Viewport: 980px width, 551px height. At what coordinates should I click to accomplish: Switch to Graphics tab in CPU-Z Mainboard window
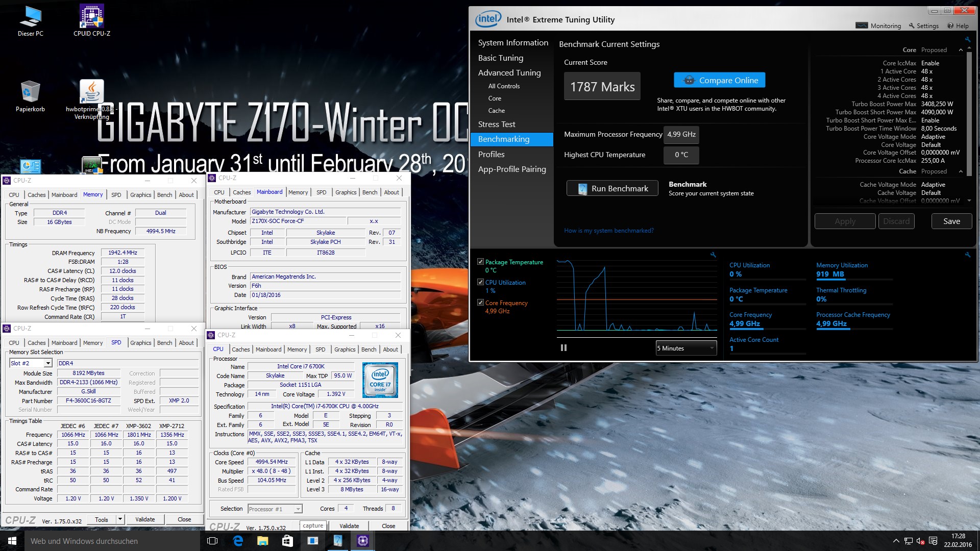pos(346,192)
